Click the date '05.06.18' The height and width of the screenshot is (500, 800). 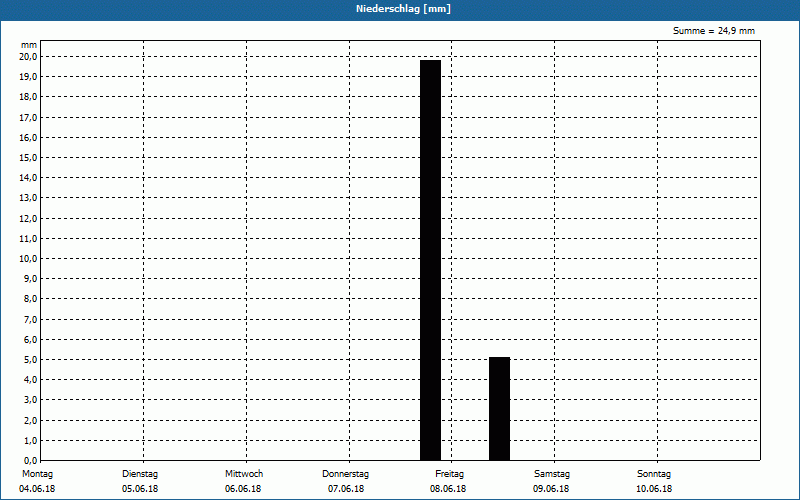(x=140, y=489)
